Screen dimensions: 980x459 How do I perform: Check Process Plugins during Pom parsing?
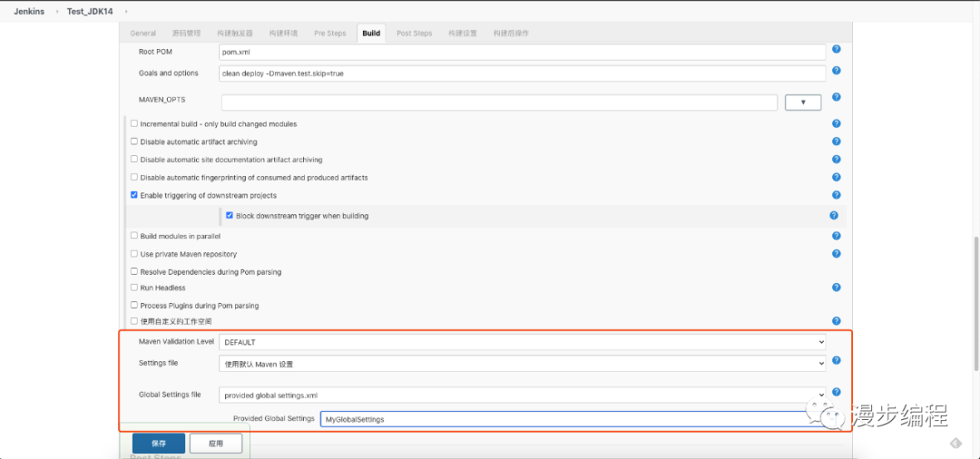134,306
